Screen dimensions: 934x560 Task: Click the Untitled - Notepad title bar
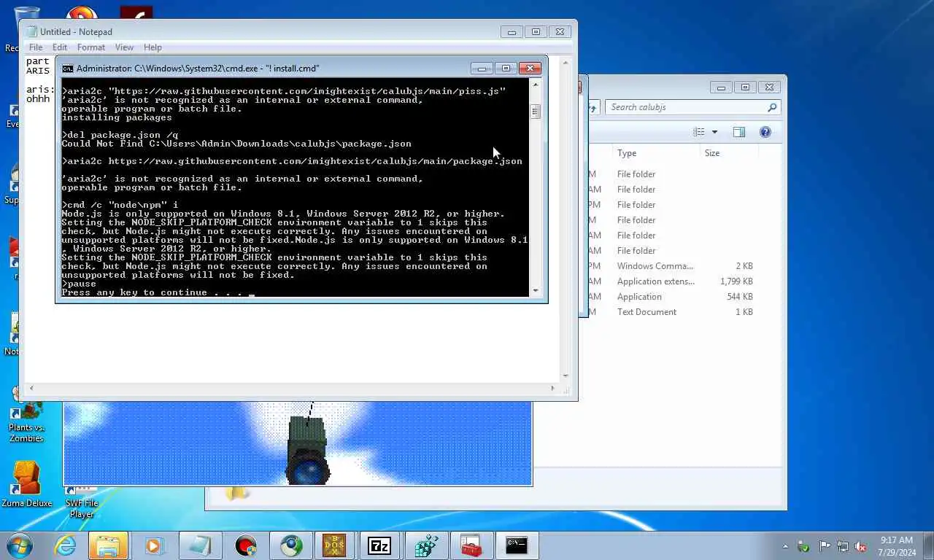point(76,32)
